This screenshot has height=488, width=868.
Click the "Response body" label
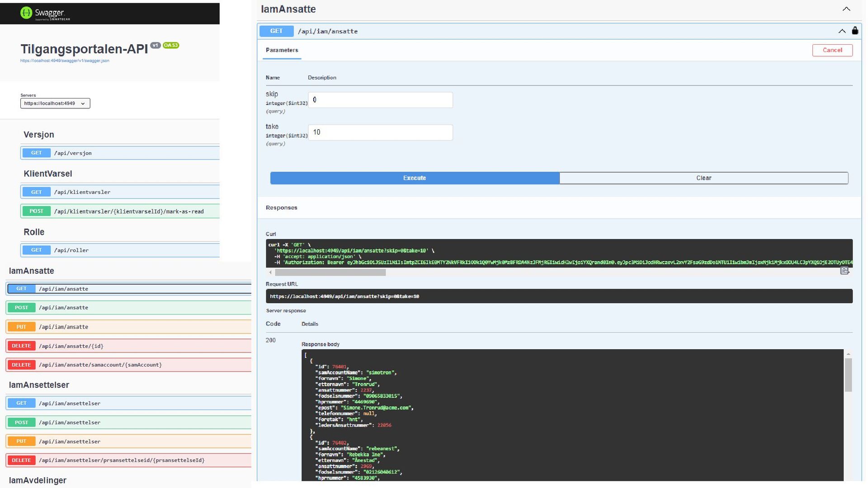pyautogui.click(x=321, y=344)
